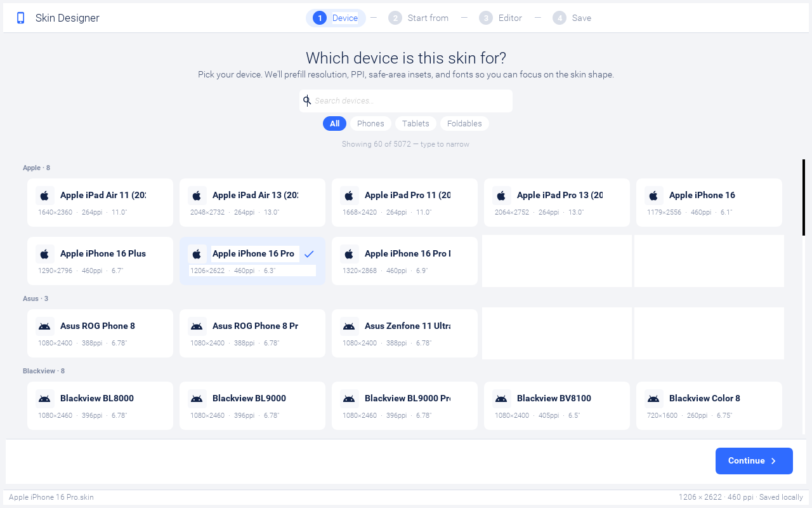The width and height of the screenshot is (812, 508).
Task: Click the Android icon on Blackview Color 8 card
Action: click(653, 399)
